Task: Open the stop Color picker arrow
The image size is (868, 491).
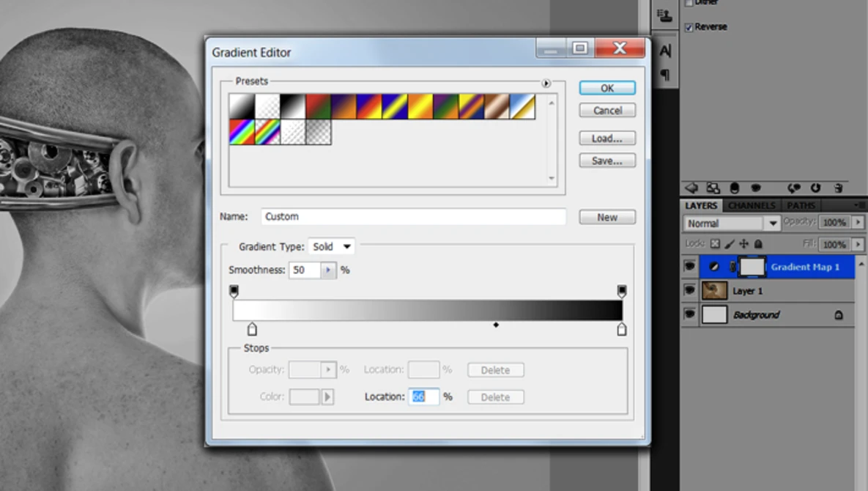Action: point(327,397)
